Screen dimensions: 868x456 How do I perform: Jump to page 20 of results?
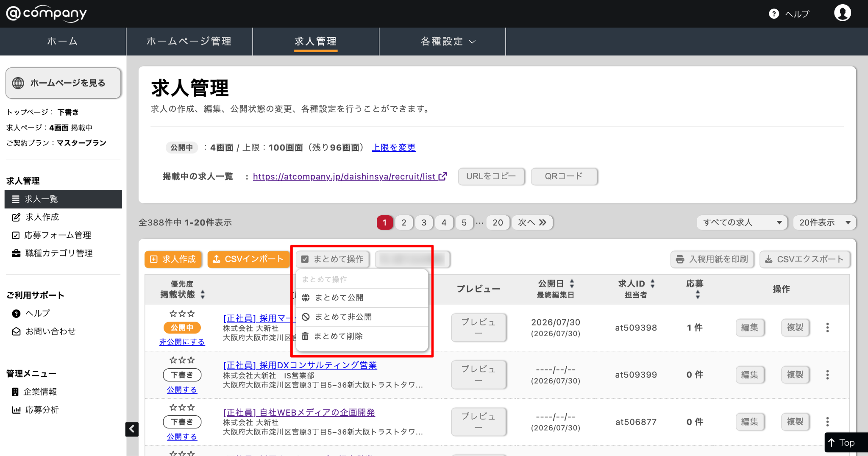pos(498,222)
